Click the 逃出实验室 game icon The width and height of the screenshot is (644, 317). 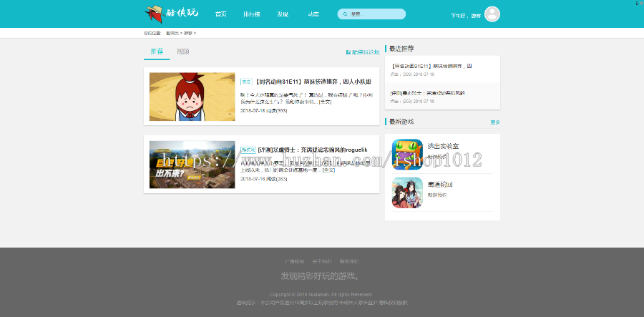click(x=407, y=155)
